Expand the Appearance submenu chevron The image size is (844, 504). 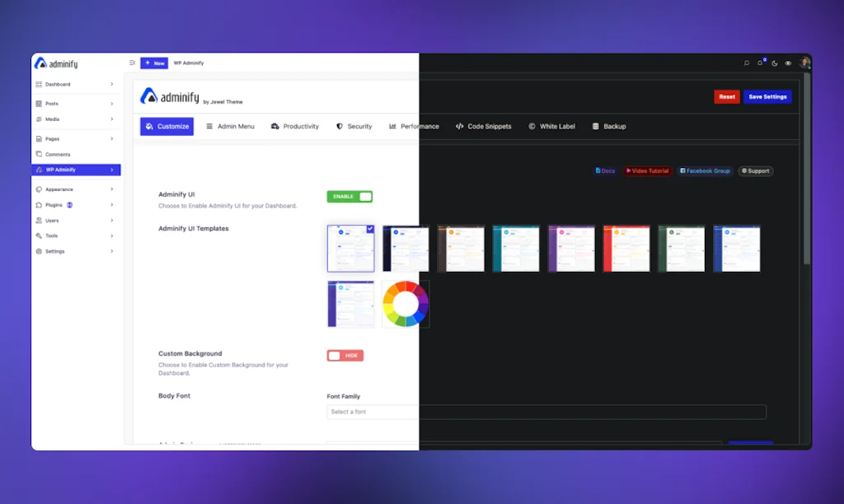pos(112,189)
